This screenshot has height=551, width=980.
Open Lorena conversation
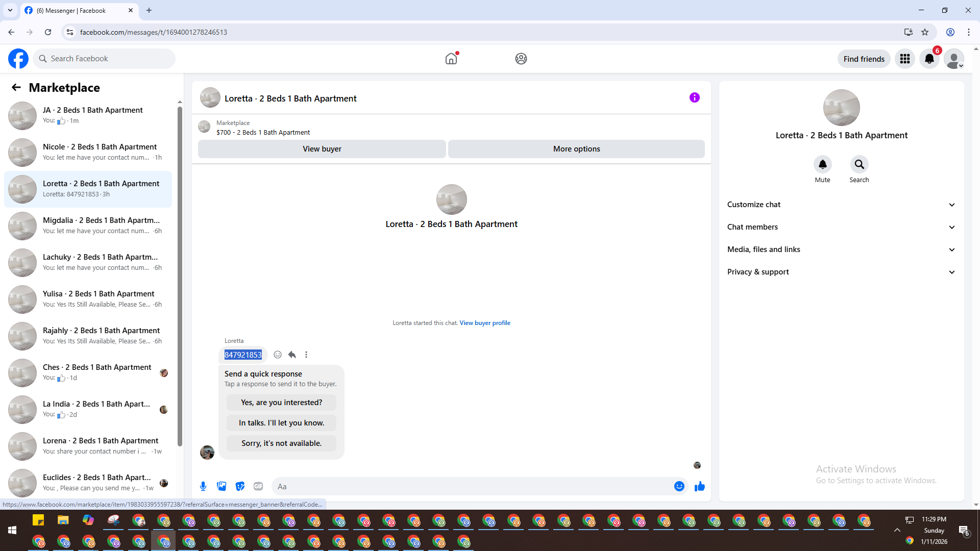point(88,446)
